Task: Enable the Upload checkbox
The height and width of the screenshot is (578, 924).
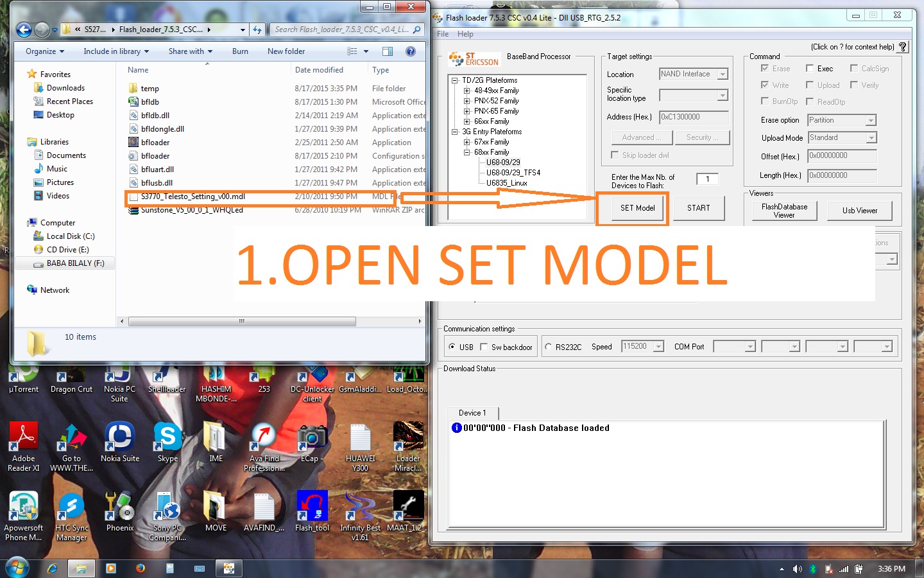Action: (810, 85)
